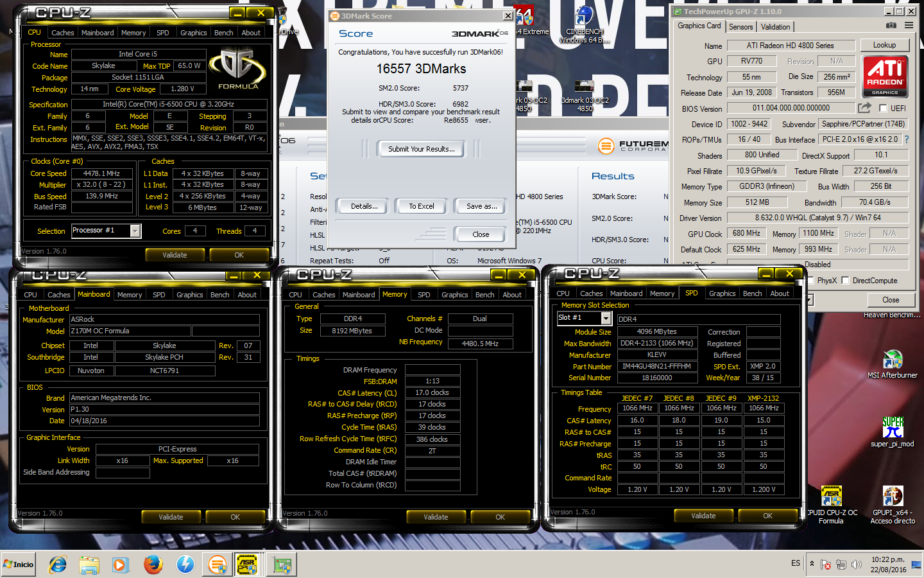Click mainboard model Z170M OC Formula

tap(130, 331)
